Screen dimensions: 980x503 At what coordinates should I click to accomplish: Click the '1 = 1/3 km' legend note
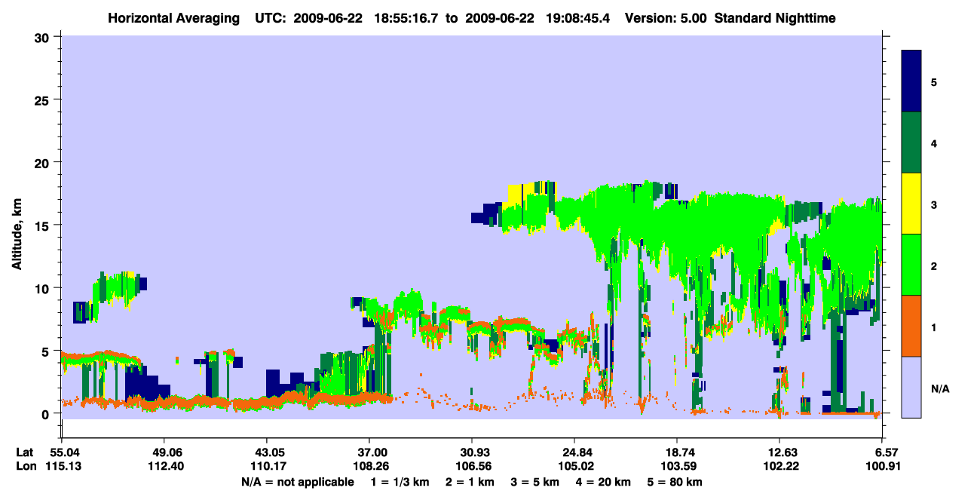click(x=401, y=481)
